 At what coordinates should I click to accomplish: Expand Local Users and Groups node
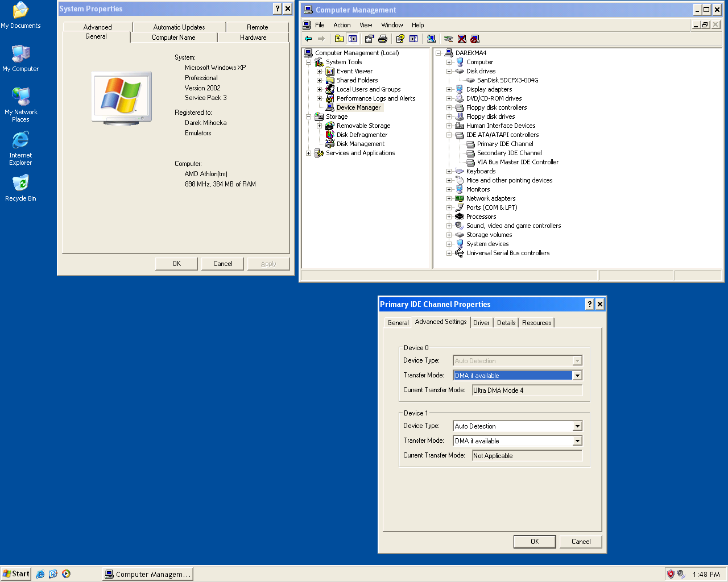click(319, 89)
